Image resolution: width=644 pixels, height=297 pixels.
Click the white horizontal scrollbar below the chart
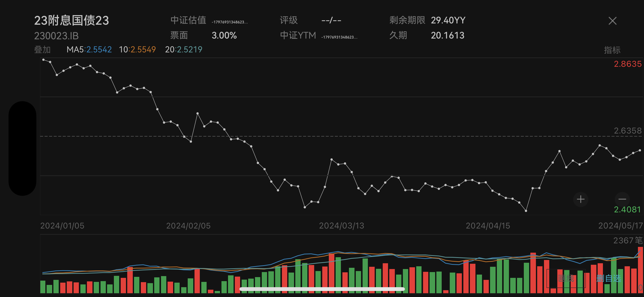coord(322,289)
